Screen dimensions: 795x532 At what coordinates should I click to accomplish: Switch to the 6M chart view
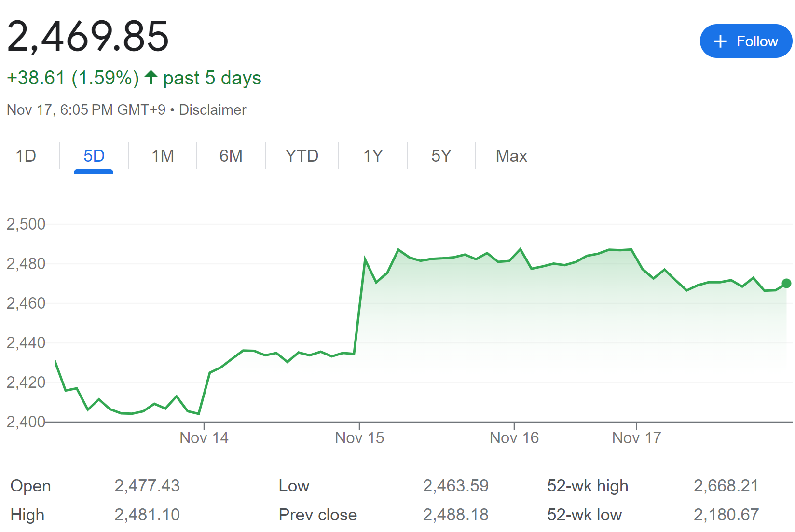click(x=231, y=156)
